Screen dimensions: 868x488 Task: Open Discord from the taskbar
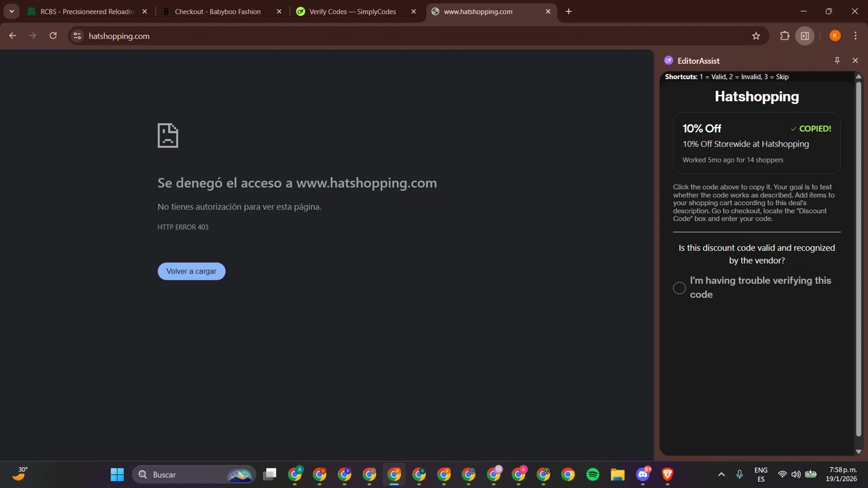pos(643,475)
